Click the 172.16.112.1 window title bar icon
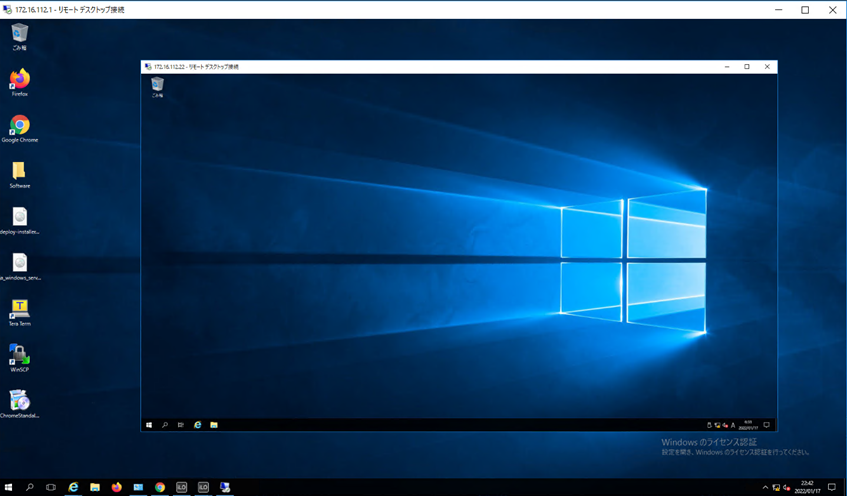The width and height of the screenshot is (847, 496). coord(7,10)
